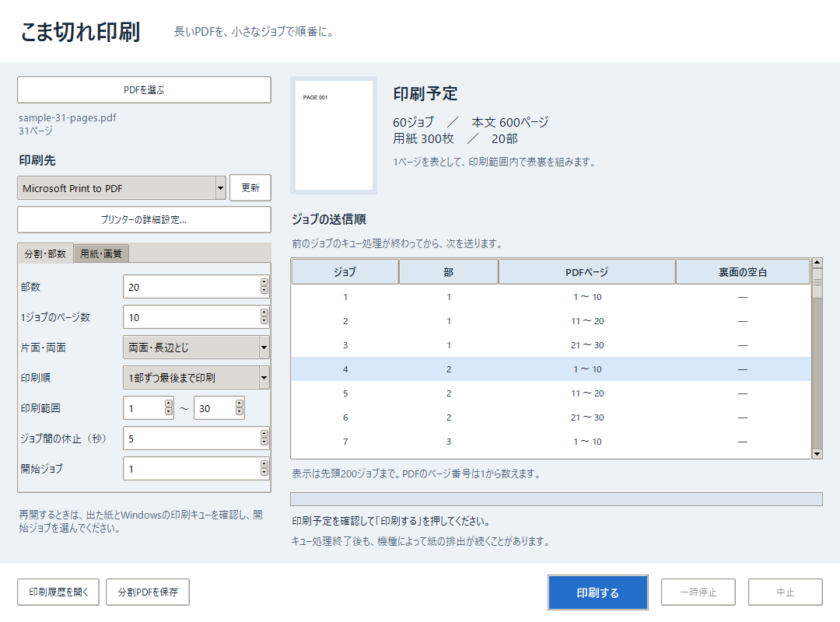Decrease 1ジョブのページ数 with down arrow
This screenshot has height=622, width=840.
[264, 320]
